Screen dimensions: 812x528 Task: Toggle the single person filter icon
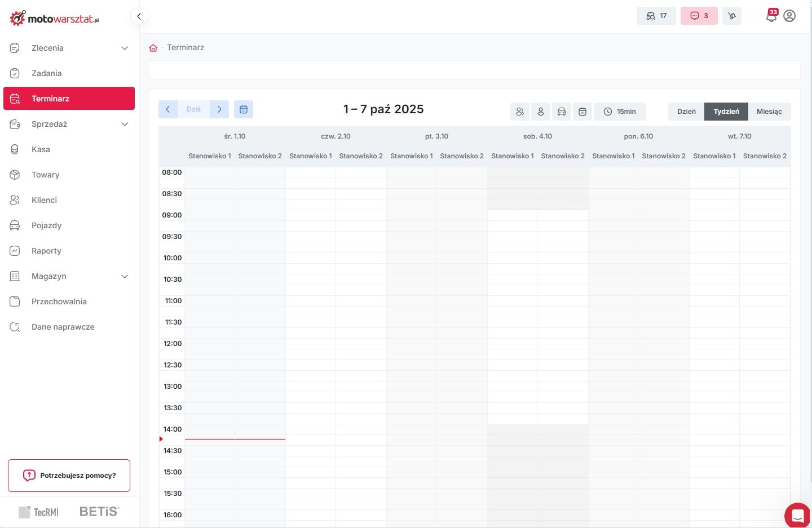541,112
